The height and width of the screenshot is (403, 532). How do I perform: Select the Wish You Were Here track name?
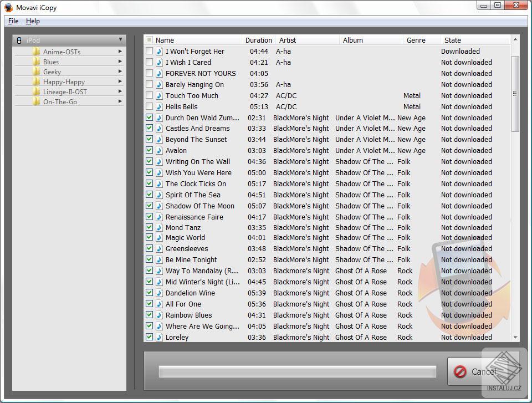[198, 173]
